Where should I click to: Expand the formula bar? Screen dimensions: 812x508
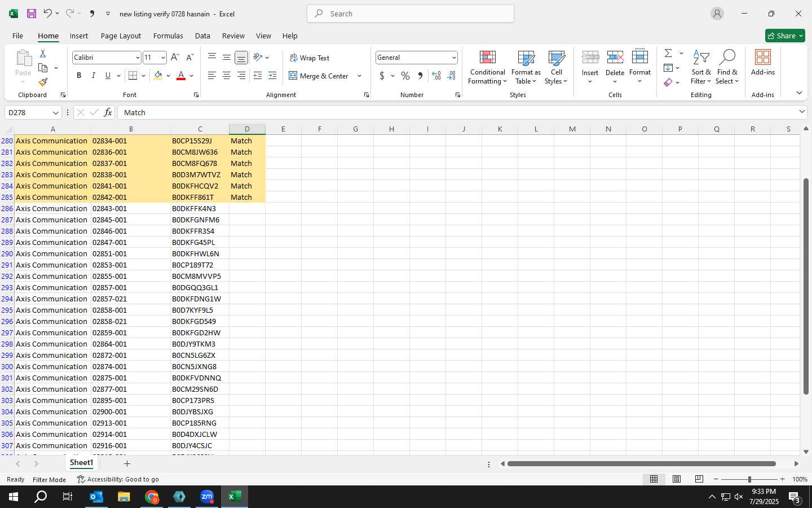pyautogui.click(x=802, y=112)
